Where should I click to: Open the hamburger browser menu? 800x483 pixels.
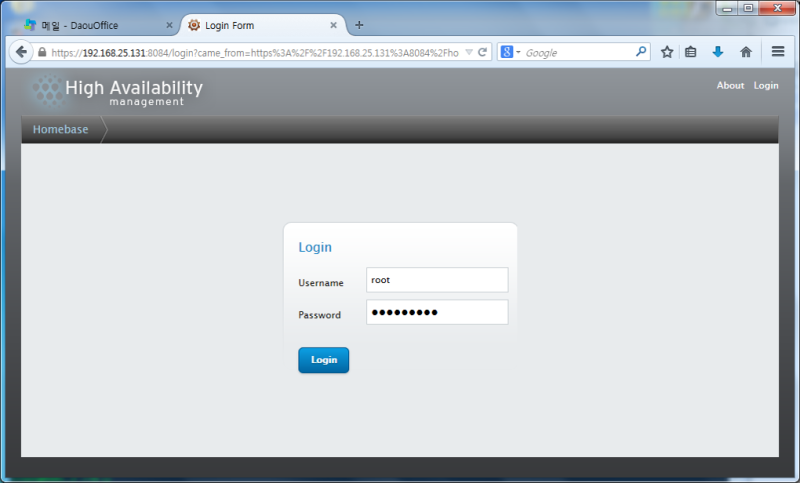(x=778, y=52)
